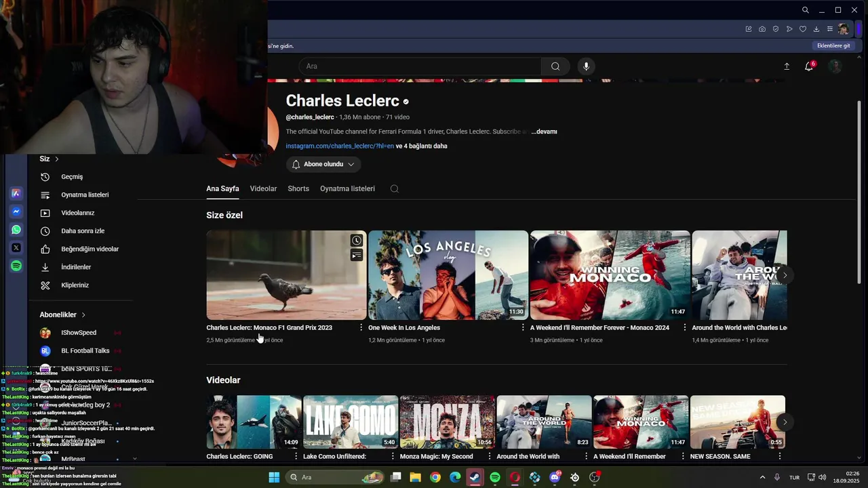Click ve 4 bağlantı daha link
Viewport: 868px width, 488px height.
pos(422,146)
